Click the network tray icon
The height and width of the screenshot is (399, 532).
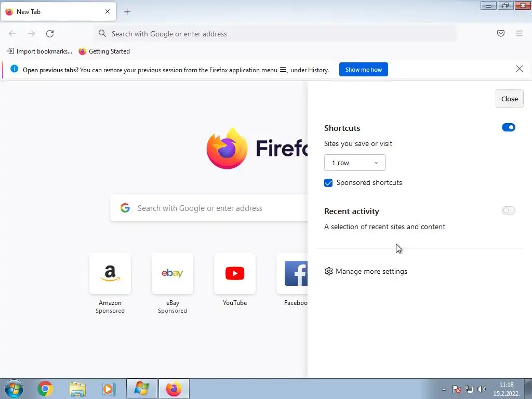469,389
